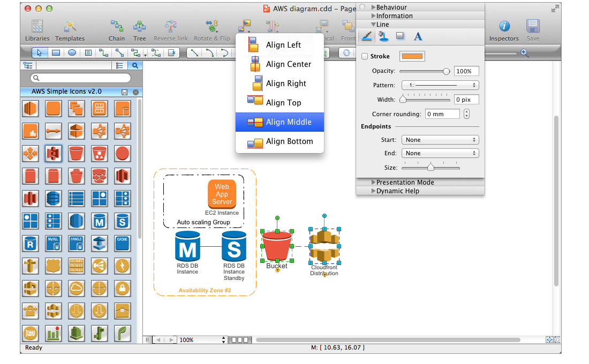Image resolution: width=589 pixels, height=364 pixels.
Task: Open the End endpoint dropdown
Action: click(440, 153)
